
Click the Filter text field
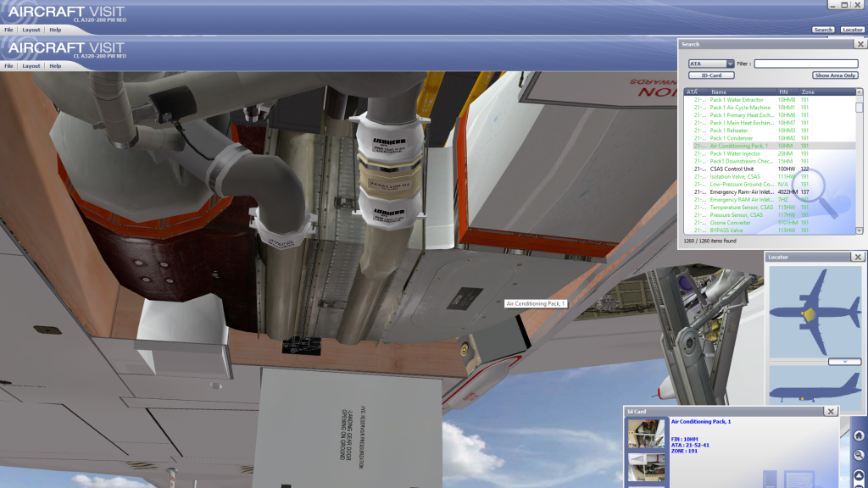pyautogui.click(x=806, y=64)
